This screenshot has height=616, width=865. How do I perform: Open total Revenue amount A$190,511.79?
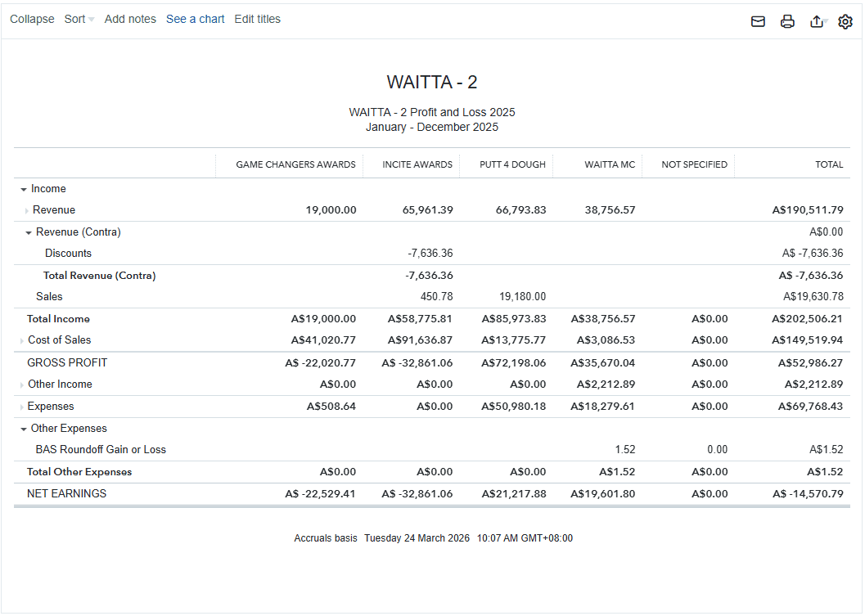pos(807,210)
